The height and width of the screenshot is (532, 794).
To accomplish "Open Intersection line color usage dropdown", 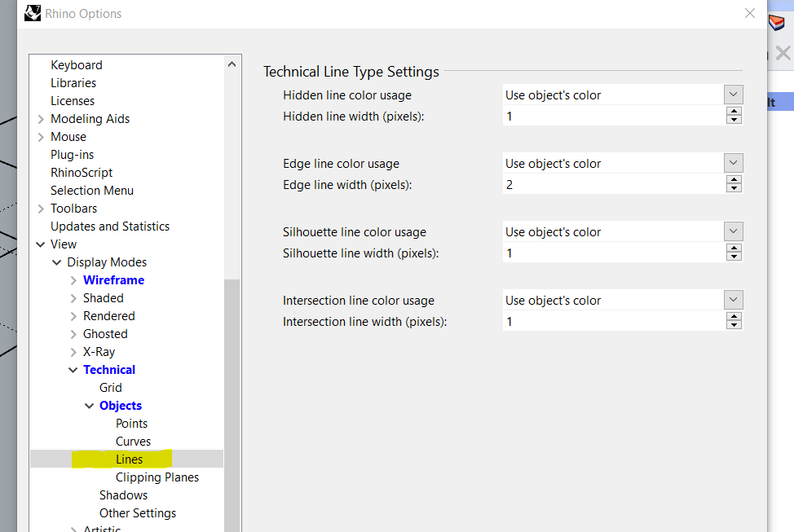I will (x=734, y=300).
